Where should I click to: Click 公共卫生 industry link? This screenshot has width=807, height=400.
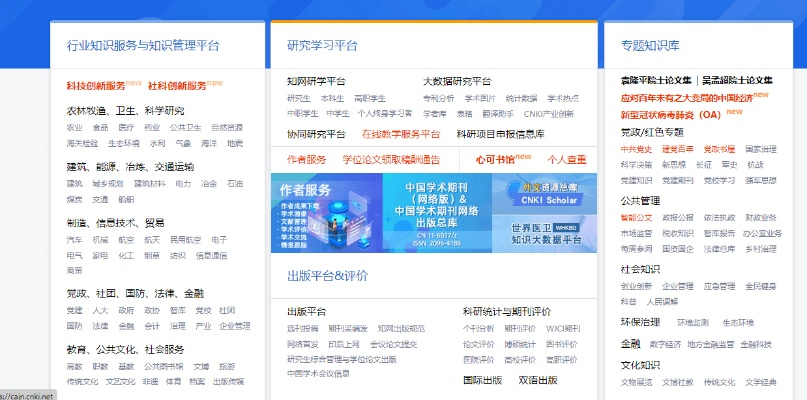pos(185,128)
